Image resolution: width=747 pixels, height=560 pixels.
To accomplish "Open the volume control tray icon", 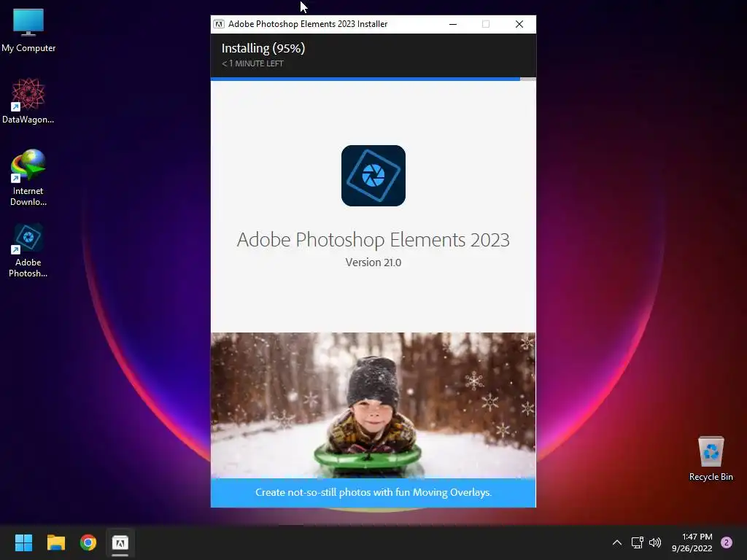I will coord(655,542).
